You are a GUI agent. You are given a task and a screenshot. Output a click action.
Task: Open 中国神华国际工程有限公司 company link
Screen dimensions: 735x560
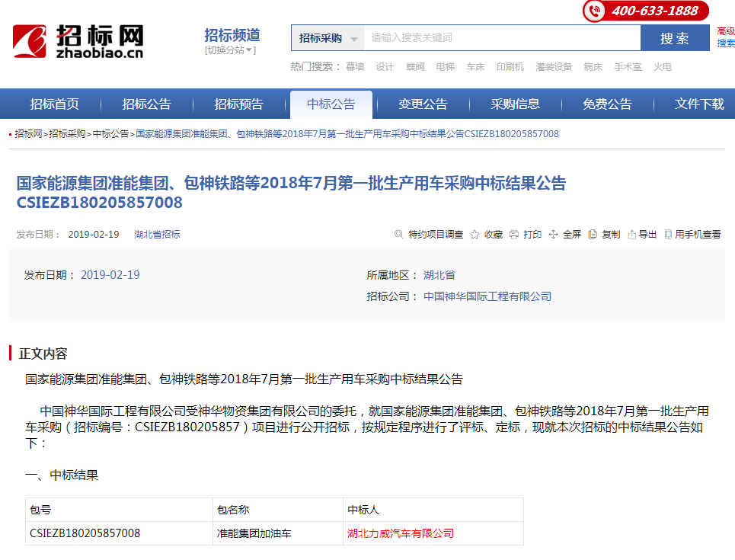(x=487, y=296)
